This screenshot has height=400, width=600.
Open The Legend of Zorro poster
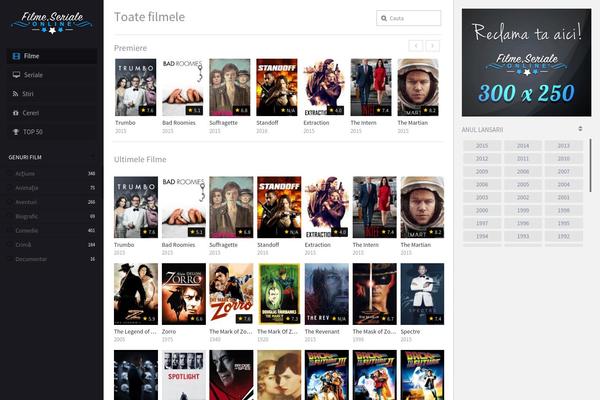(x=136, y=294)
